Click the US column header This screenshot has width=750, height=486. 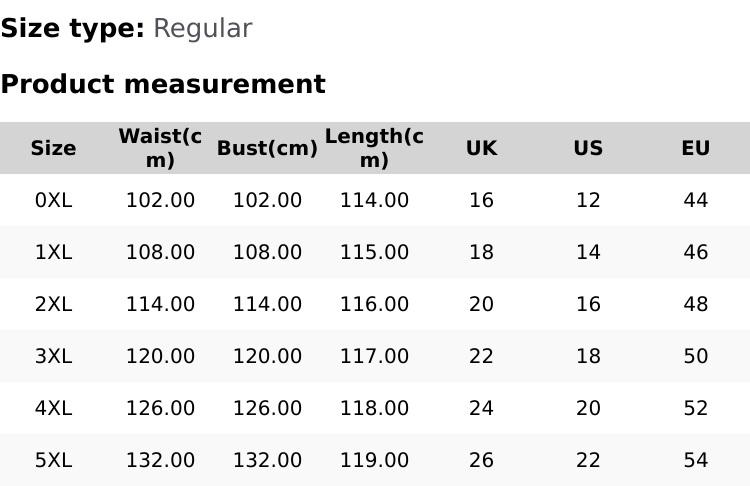(588, 148)
